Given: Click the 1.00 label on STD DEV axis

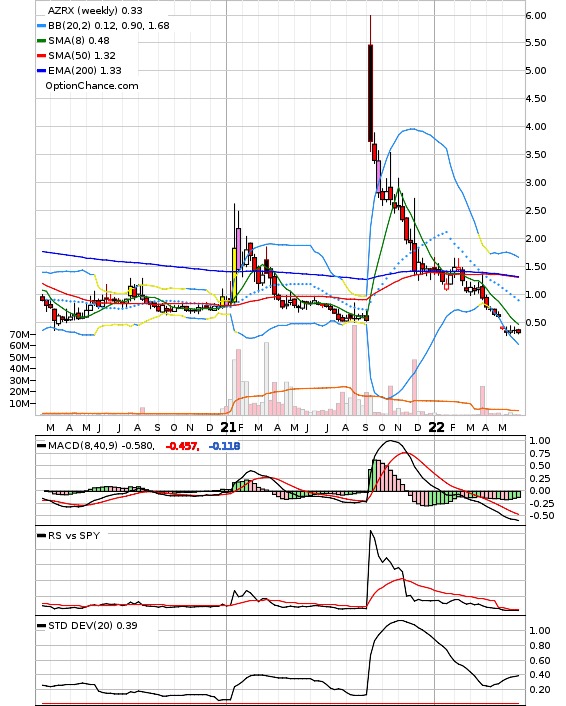Looking at the screenshot, I should [x=539, y=631].
